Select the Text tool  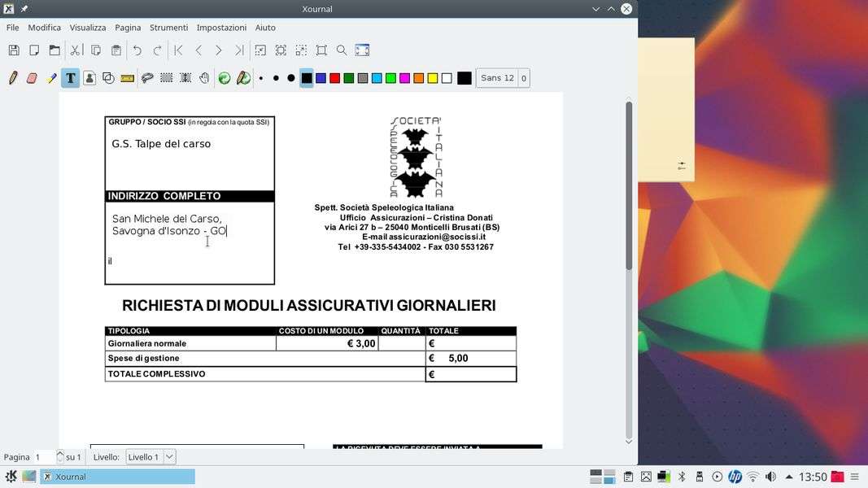point(70,78)
